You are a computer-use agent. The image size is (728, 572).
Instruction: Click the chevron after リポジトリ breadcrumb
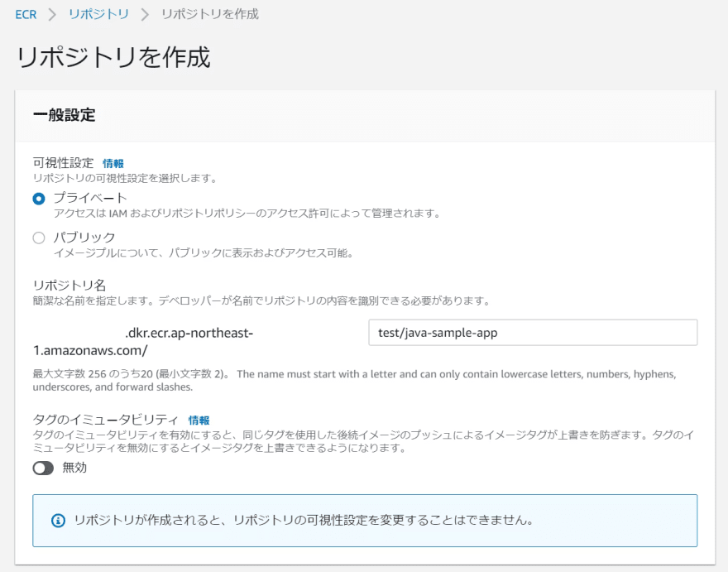(x=145, y=14)
